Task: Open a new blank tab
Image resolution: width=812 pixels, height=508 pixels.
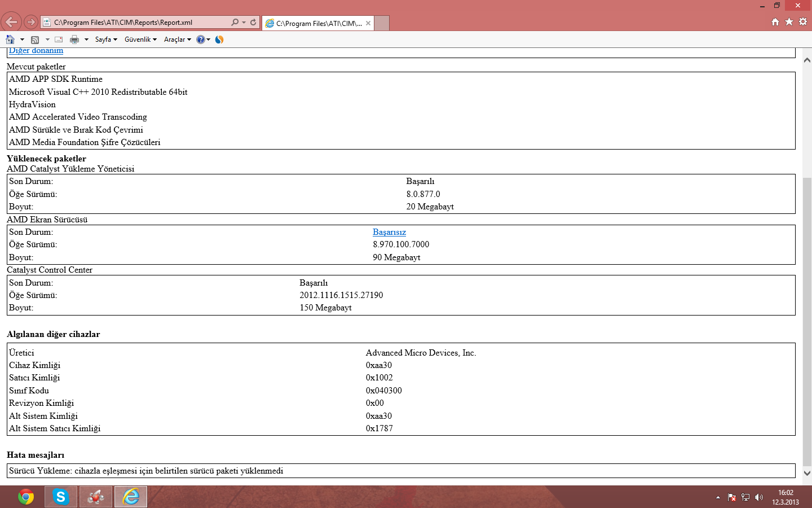Action: click(x=382, y=23)
